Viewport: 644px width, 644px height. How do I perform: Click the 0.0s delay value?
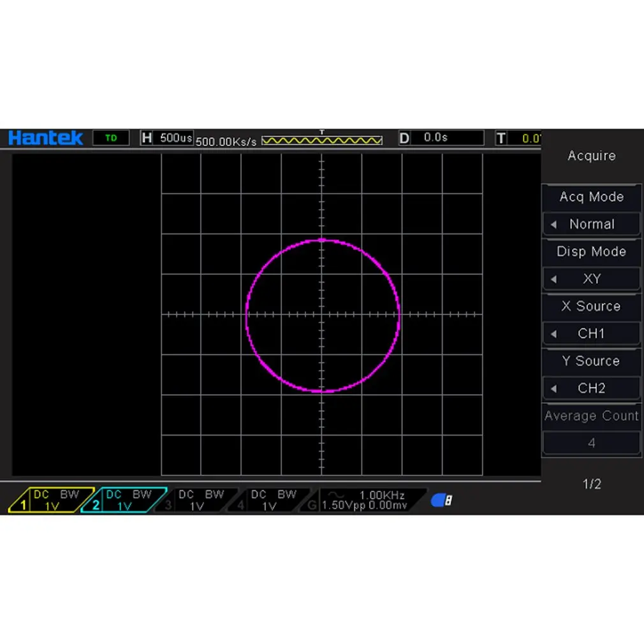435,137
